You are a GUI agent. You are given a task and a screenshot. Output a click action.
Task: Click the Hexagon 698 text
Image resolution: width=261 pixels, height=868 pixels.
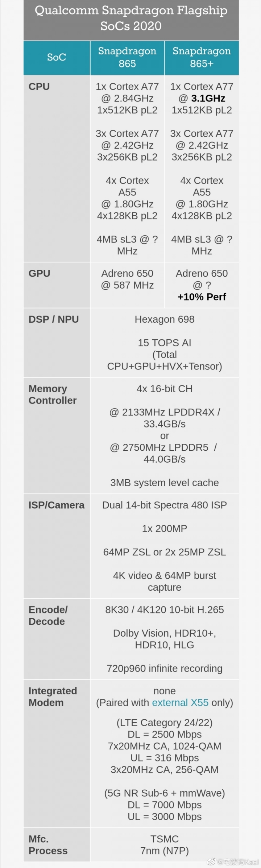[165, 319]
